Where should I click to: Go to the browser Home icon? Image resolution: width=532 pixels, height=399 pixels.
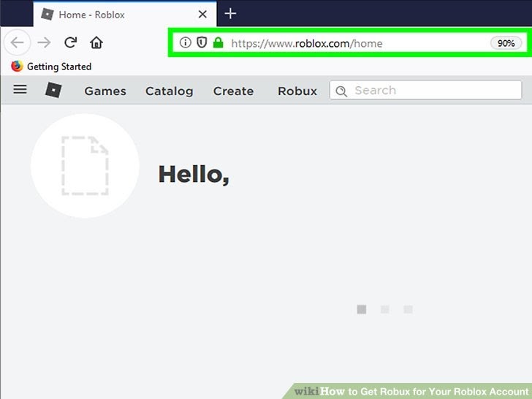(x=96, y=42)
